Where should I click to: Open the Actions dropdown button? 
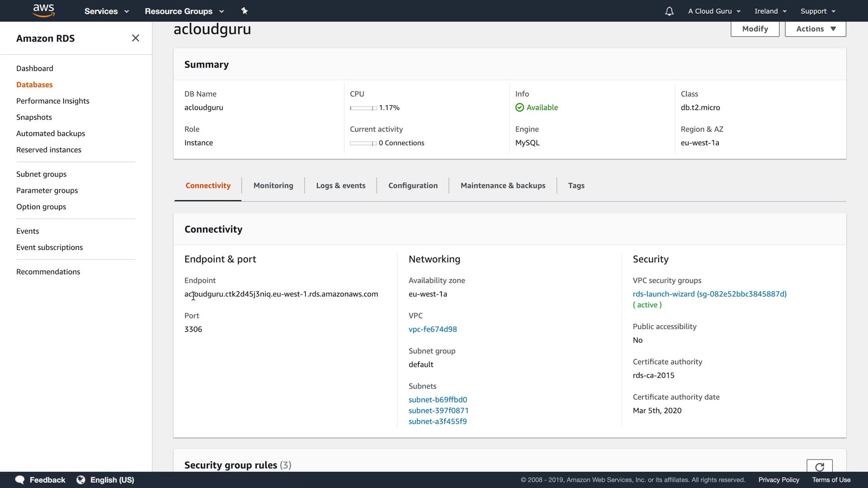(x=815, y=29)
